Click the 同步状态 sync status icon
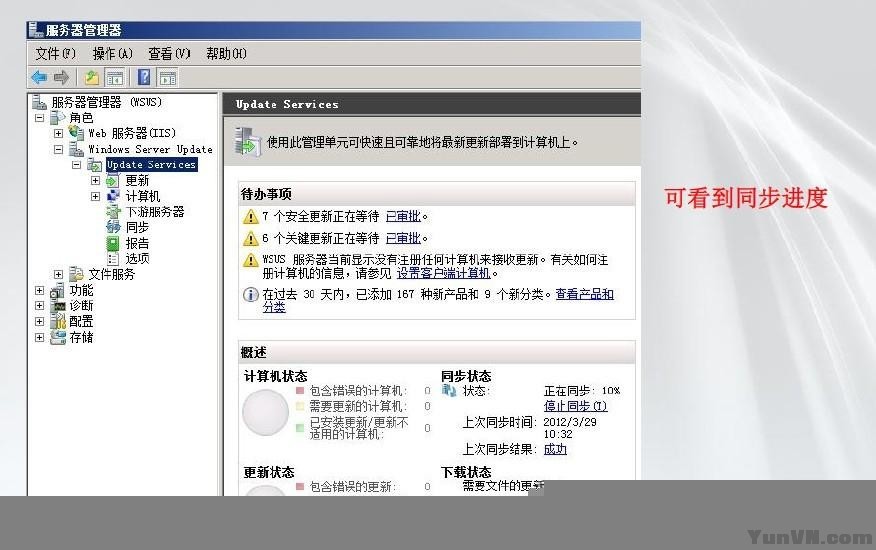Viewport: 876px width, 550px height. 449,390
